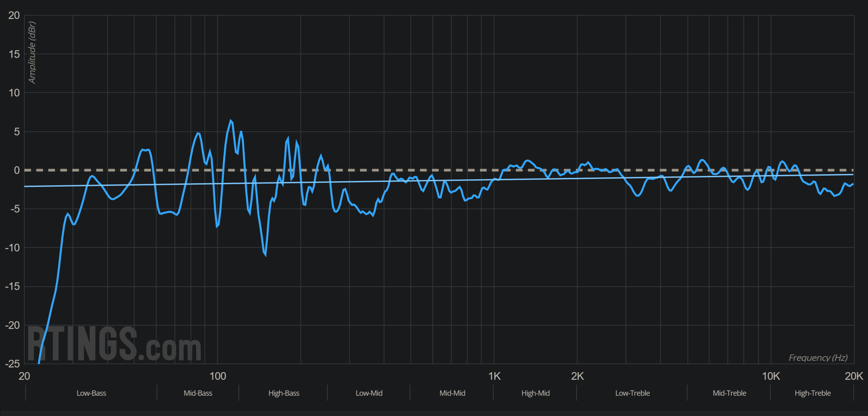Select the Low-Treble band label
The height and width of the screenshot is (416, 868).
pyautogui.click(x=632, y=393)
